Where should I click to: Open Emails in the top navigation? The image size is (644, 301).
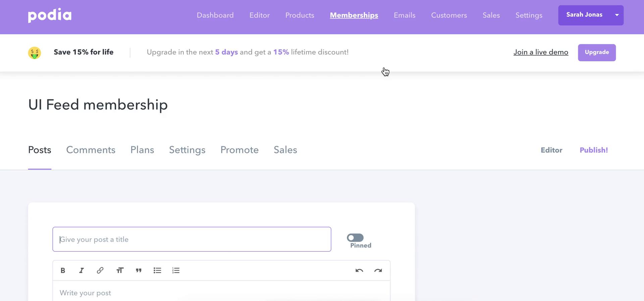[x=405, y=15]
